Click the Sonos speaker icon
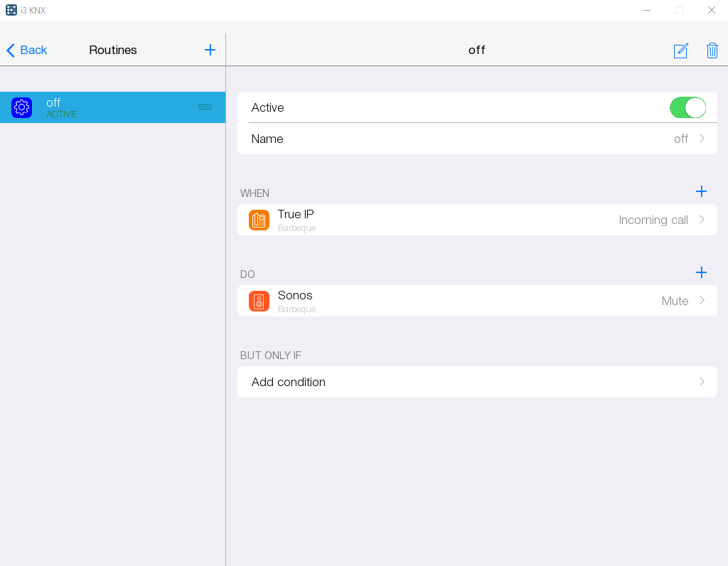The width and height of the screenshot is (728, 566). [259, 301]
